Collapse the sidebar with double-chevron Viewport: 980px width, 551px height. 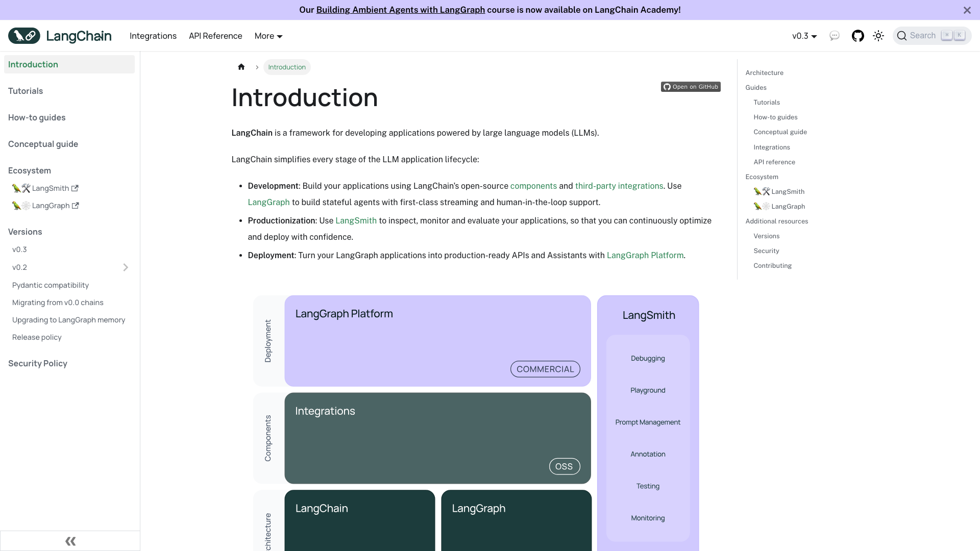tap(70, 541)
